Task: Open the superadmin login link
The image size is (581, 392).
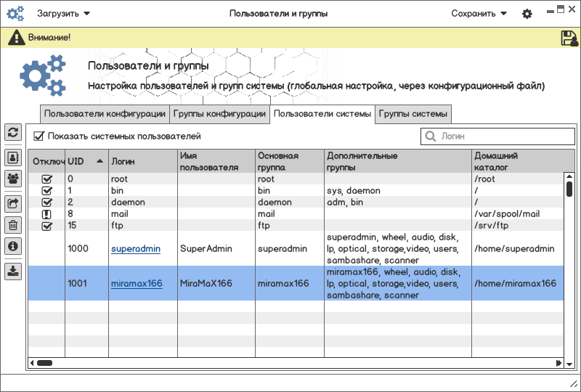Action: (136, 249)
